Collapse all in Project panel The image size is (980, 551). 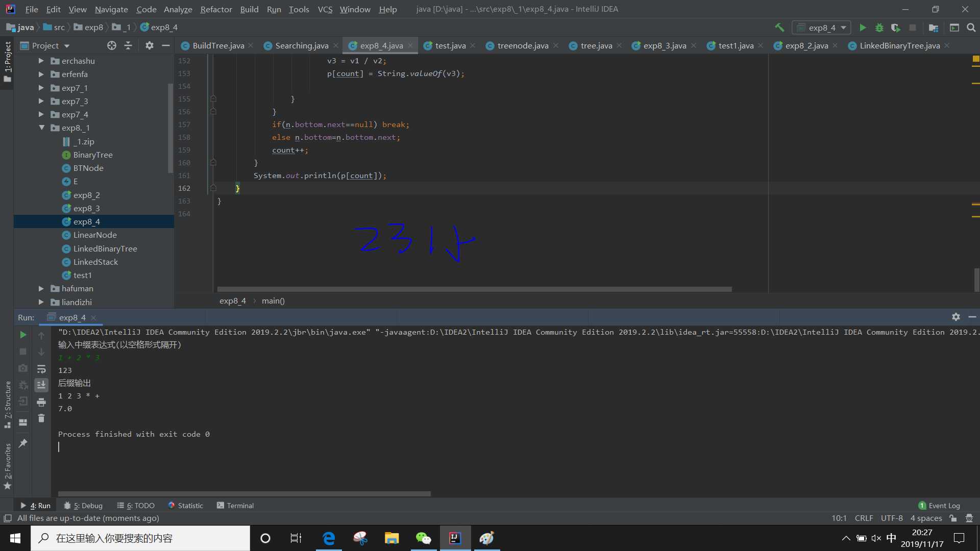click(128, 46)
